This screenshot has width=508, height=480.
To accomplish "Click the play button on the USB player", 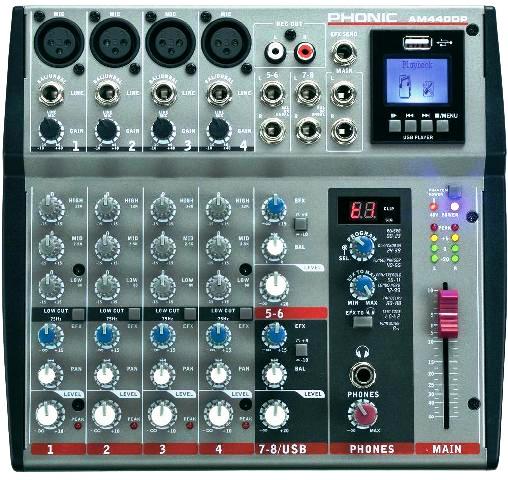I will point(395,126).
